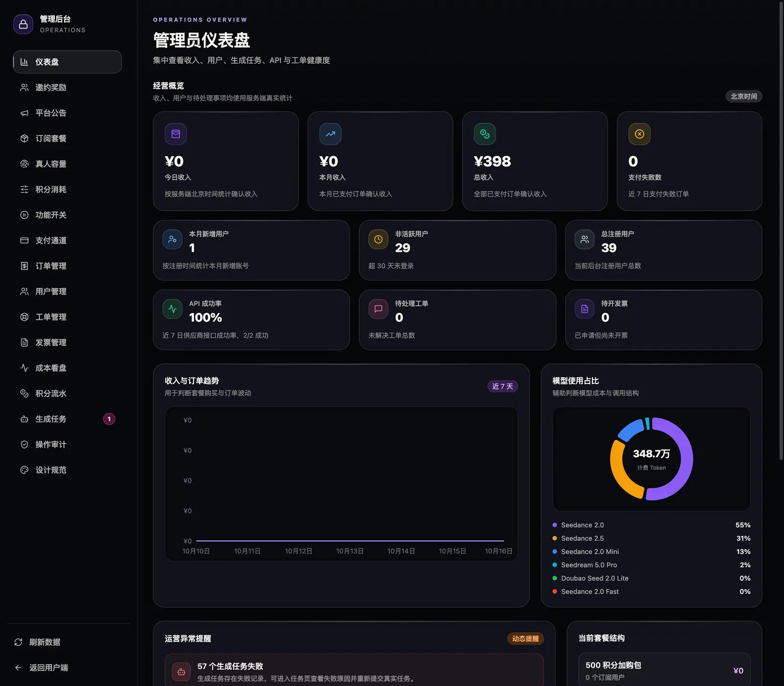Click the 总注册用户 value 39

[x=609, y=248]
